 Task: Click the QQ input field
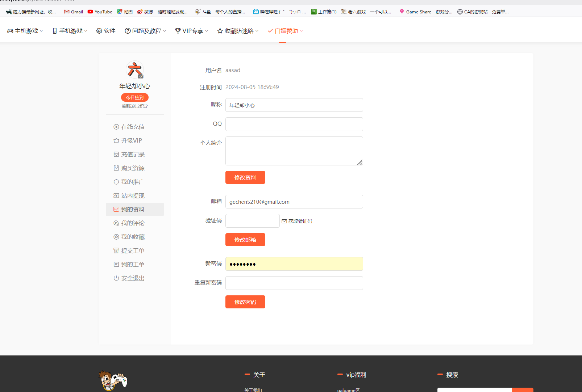click(294, 124)
